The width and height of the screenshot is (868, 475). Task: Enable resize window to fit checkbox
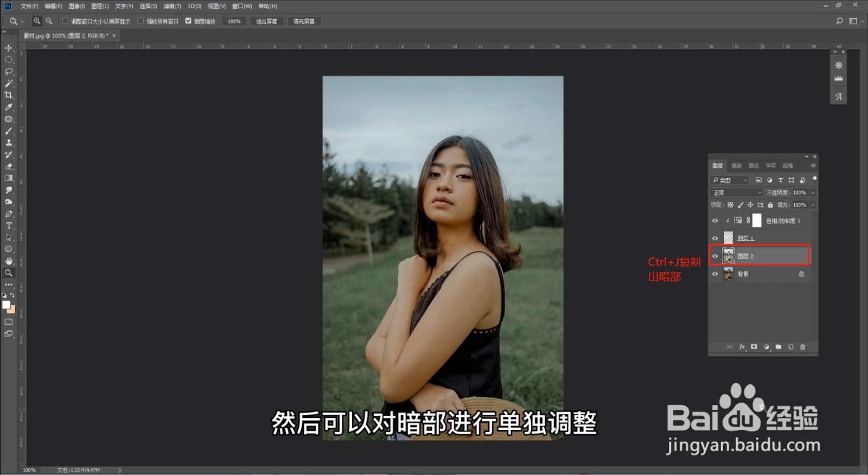click(x=66, y=21)
